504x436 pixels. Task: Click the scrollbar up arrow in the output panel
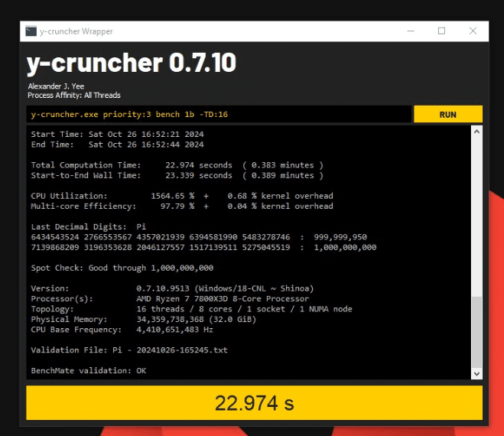tap(476, 132)
